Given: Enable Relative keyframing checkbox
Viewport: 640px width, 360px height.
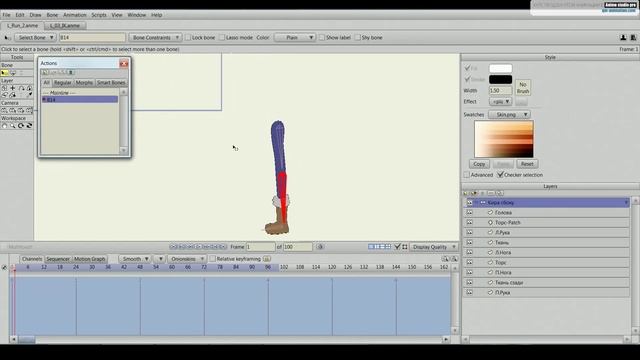Looking at the screenshot, I should [x=212, y=259].
